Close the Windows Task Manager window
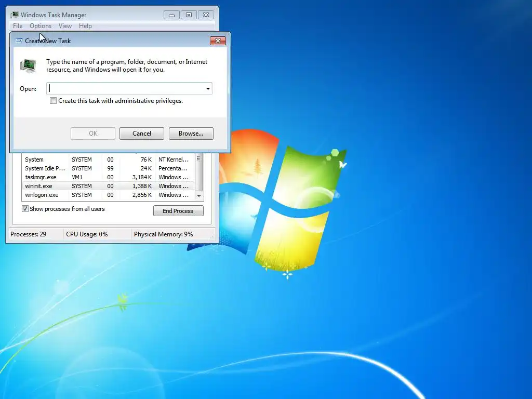Screen dimensions: 532x399 click(x=206, y=15)
